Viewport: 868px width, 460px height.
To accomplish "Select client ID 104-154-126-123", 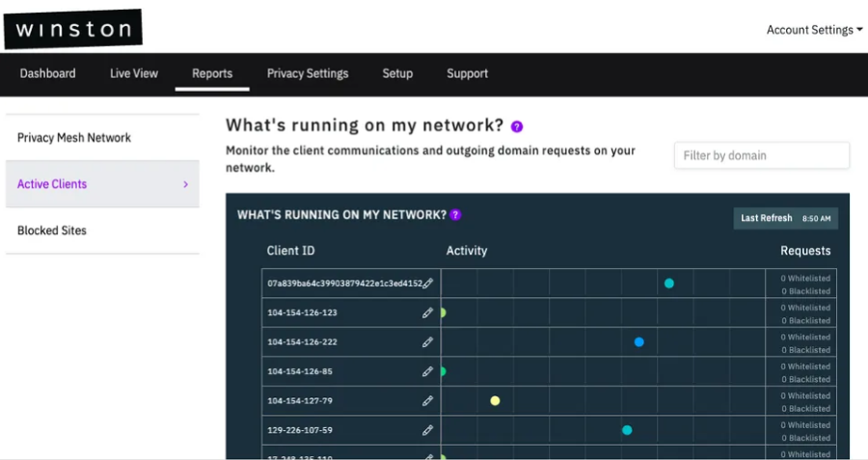I will point(302,312).
